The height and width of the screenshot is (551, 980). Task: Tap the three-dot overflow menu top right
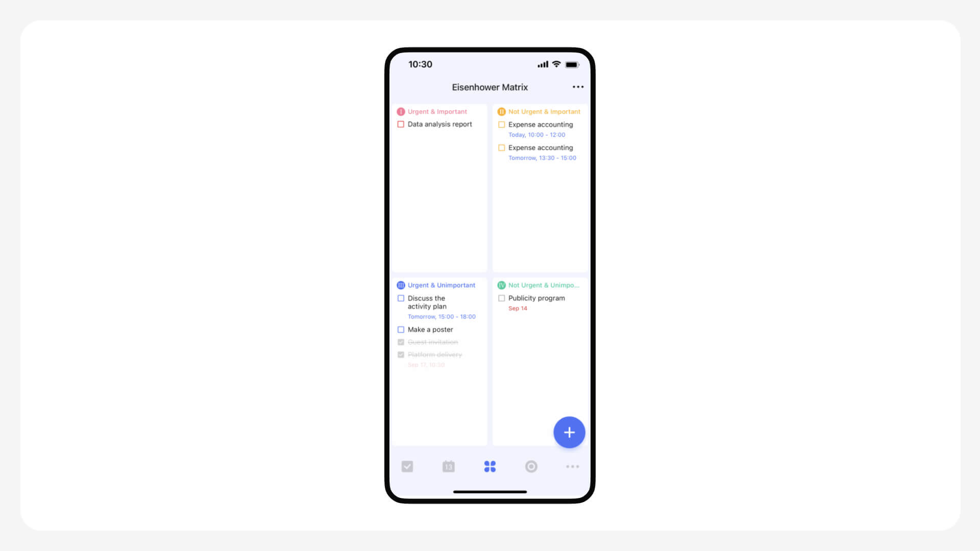pyautogui.click(x=577, y=87)
